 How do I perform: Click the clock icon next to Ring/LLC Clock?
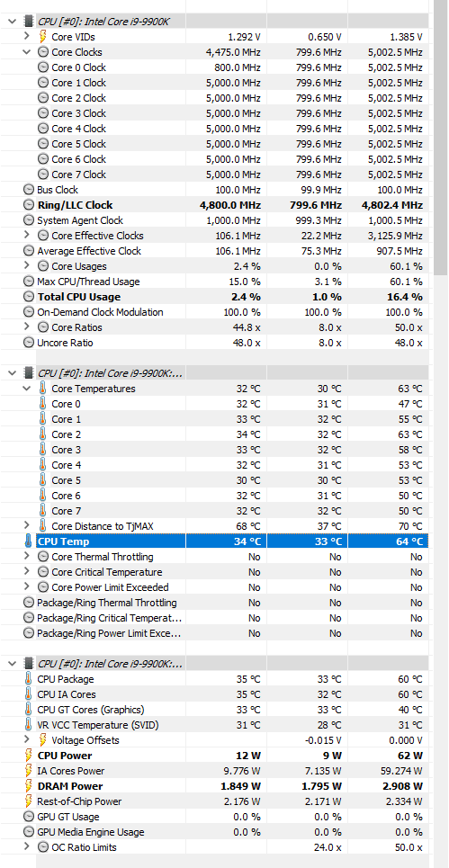[28, 205]
